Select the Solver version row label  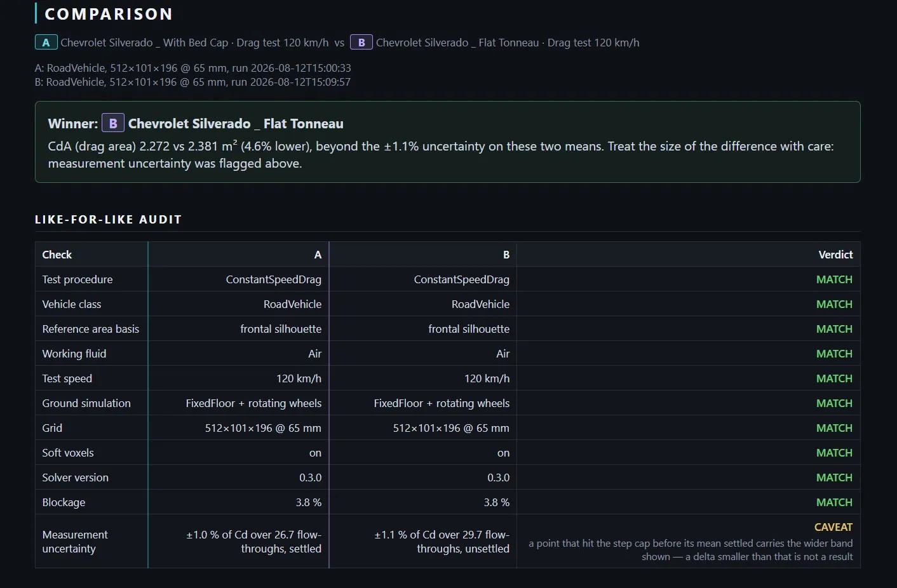tap(76, 478)
